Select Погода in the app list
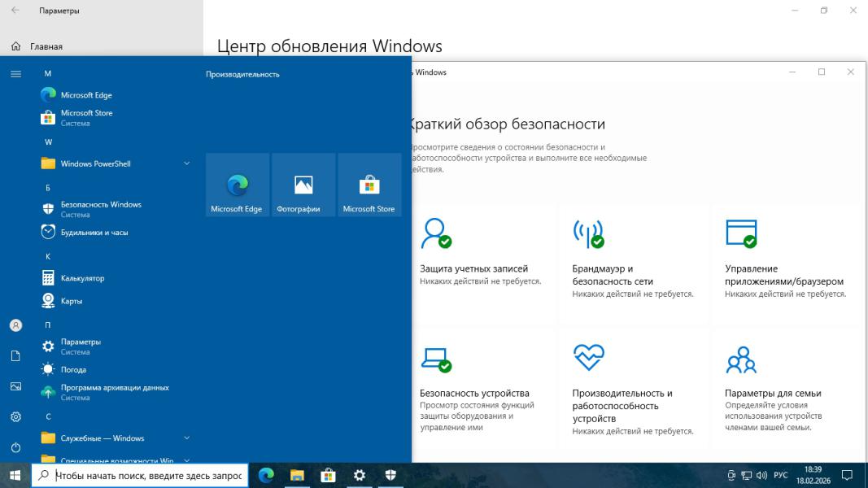 point(73,369)
